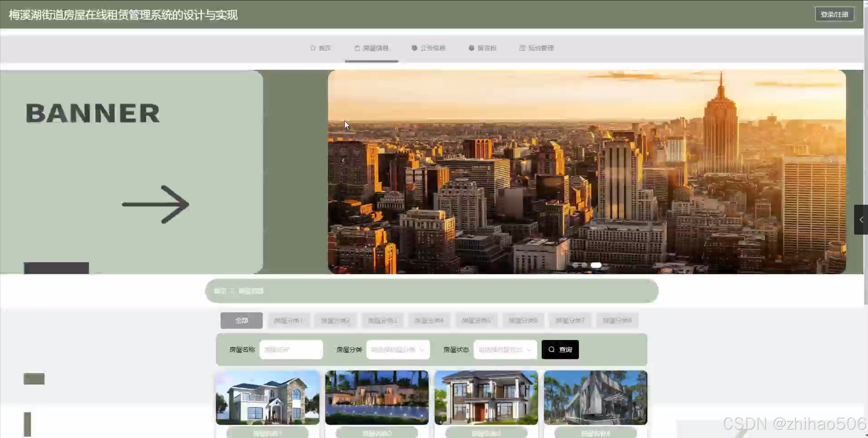Image resolution: width=868 pixels, height=438 pixels.
Task: Click the icon beside 后台管理
Action: pyautogui.click(x=522, y=48)
